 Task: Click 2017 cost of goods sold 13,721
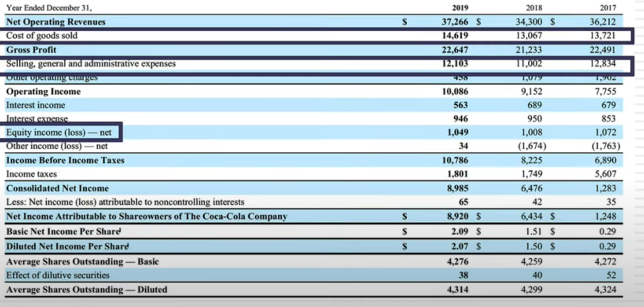pos(603,35)
